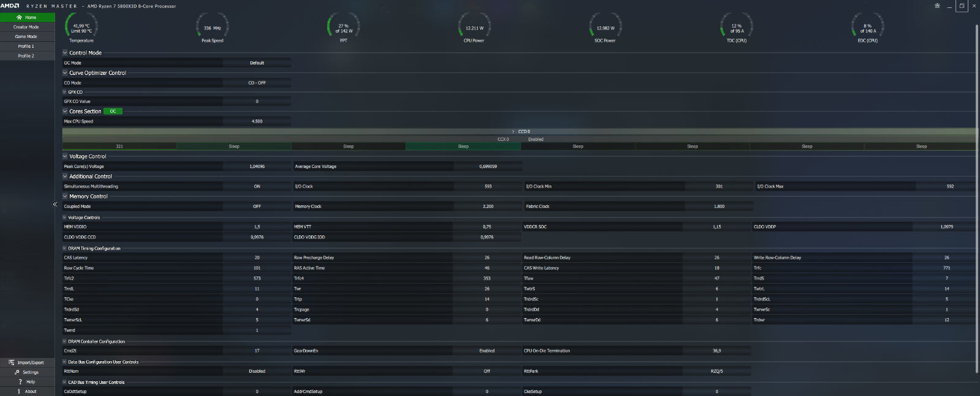Screen dimensions: 980x396
Task: Switch to Creator Mode
Action: tap(28, 27)
